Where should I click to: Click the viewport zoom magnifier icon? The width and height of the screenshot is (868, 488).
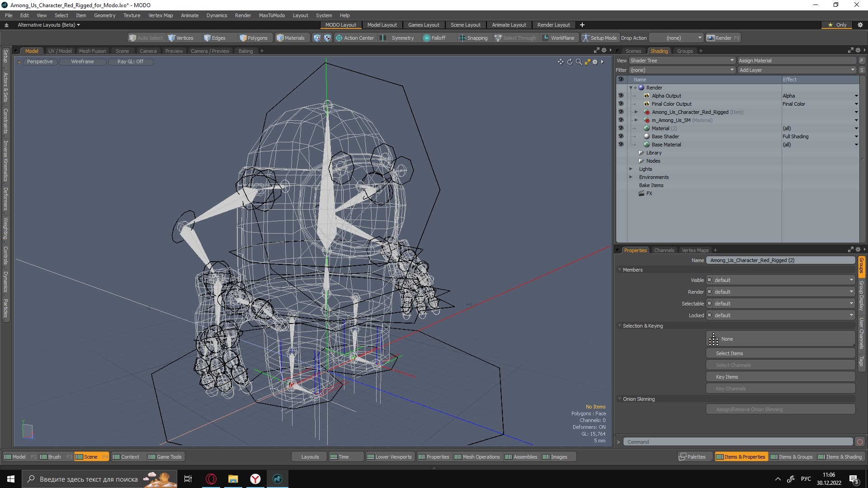[579, 62]
